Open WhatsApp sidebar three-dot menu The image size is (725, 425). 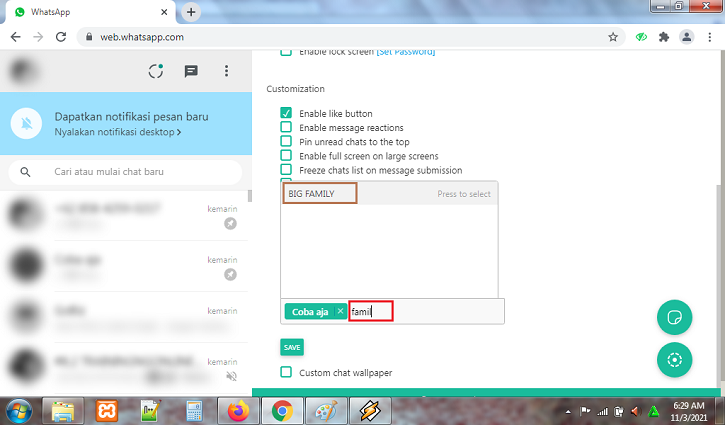point(226,71)
